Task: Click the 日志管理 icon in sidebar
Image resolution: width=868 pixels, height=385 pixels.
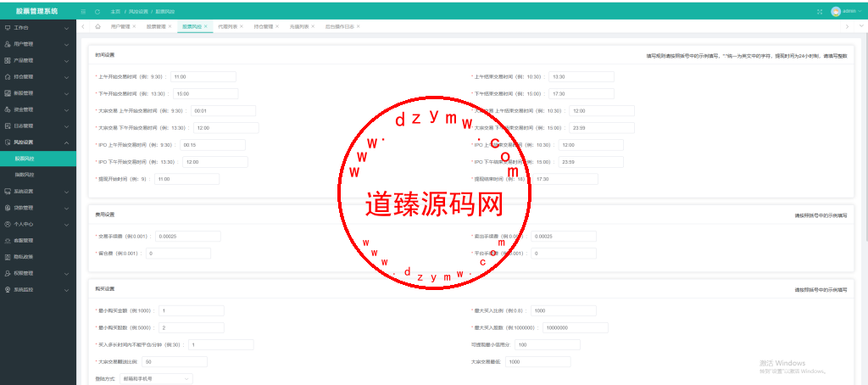Action: click(x=7, y=126)
